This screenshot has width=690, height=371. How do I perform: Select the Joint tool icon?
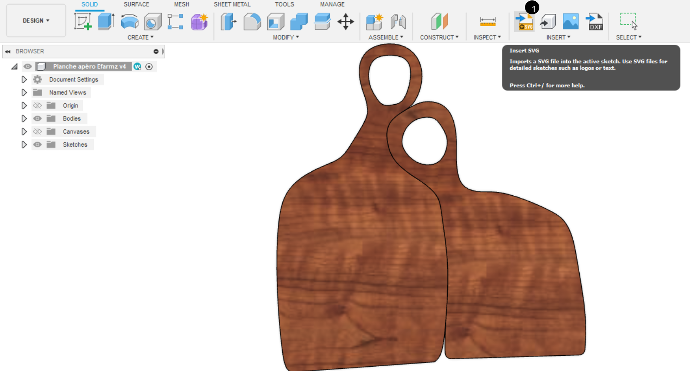[398, 21]
